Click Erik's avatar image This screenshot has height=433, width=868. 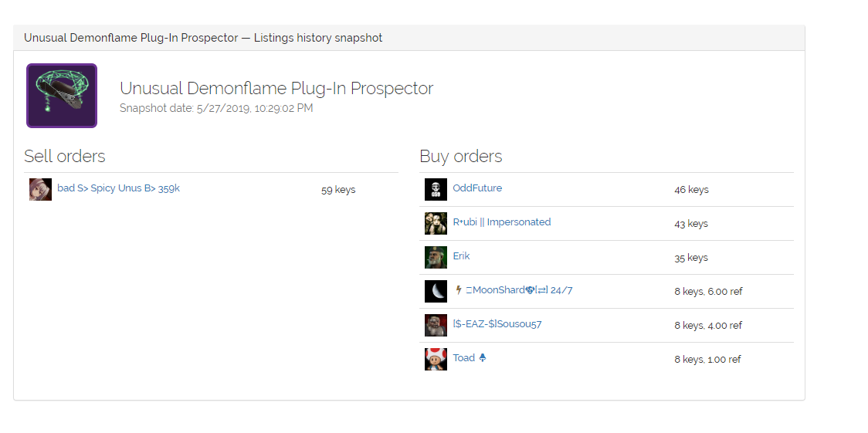tap(436, 257)
